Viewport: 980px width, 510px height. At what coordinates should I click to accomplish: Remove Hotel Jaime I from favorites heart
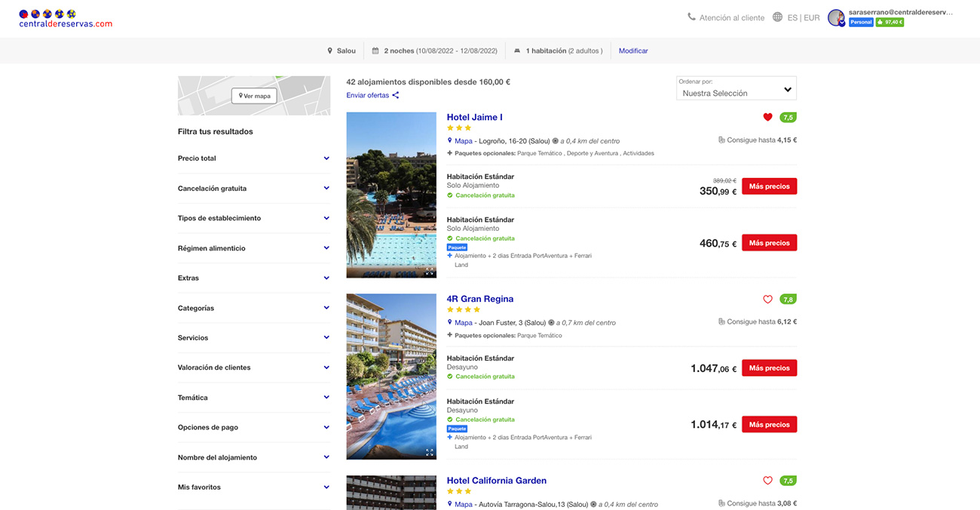pos(767,117)
